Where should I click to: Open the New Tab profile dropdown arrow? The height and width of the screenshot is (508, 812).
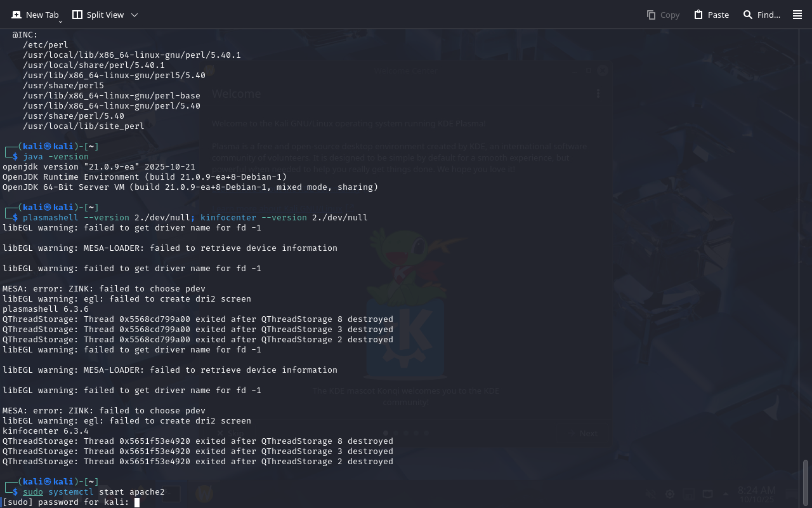(x=60, y=22)
